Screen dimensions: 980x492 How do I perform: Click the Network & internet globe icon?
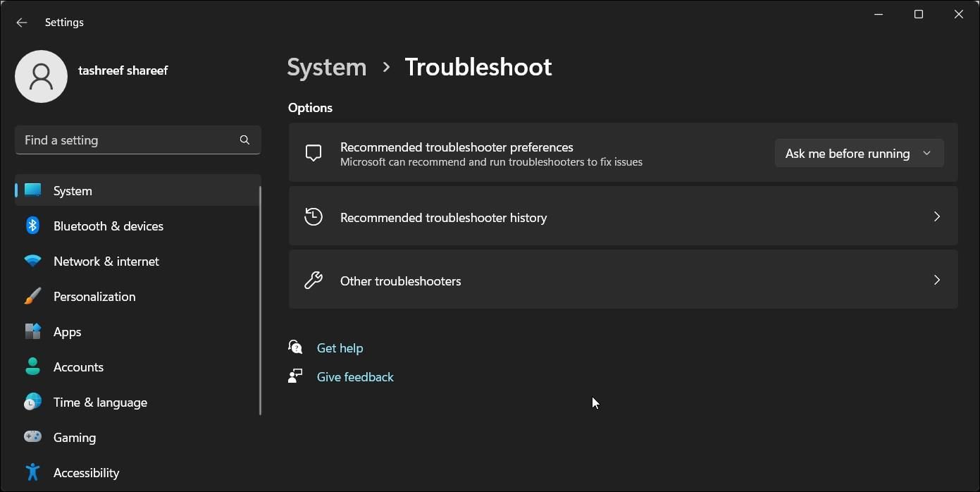tap(32, 260)
